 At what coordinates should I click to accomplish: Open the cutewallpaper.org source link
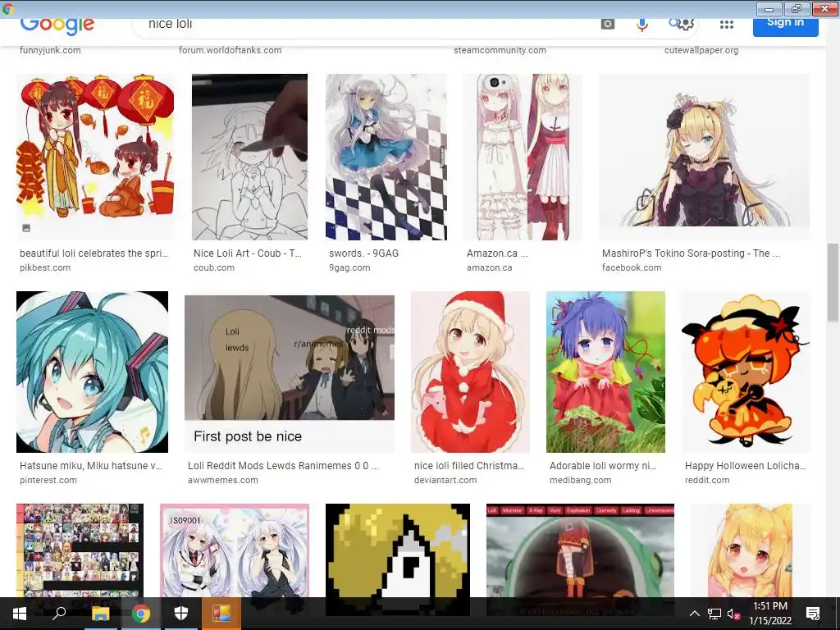(x=701, y=50)
